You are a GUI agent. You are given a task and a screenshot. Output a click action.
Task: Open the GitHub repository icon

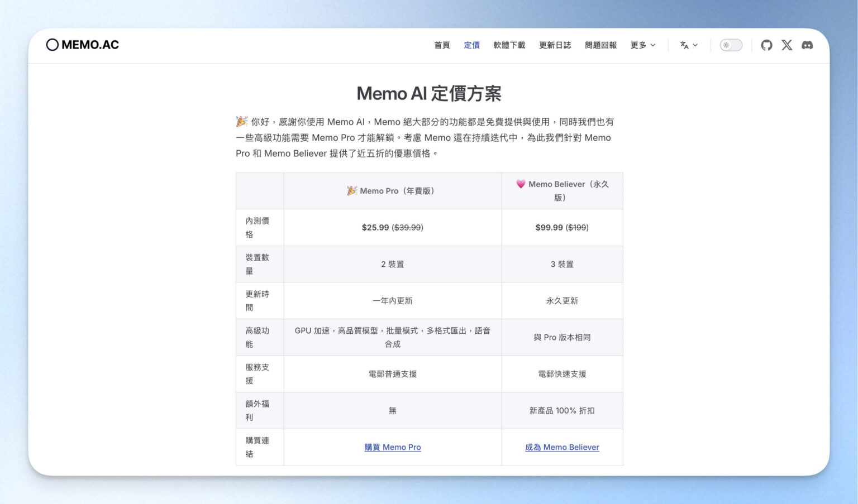(766, 45)
